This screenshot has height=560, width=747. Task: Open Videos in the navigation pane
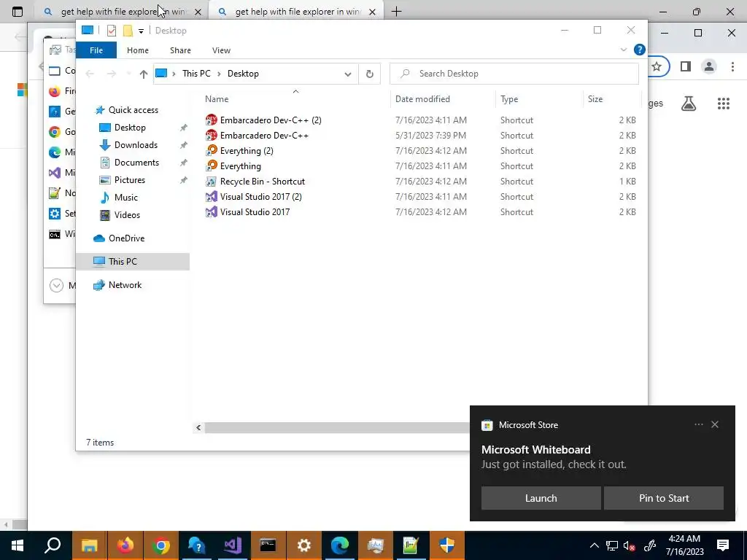coord(127,215)
